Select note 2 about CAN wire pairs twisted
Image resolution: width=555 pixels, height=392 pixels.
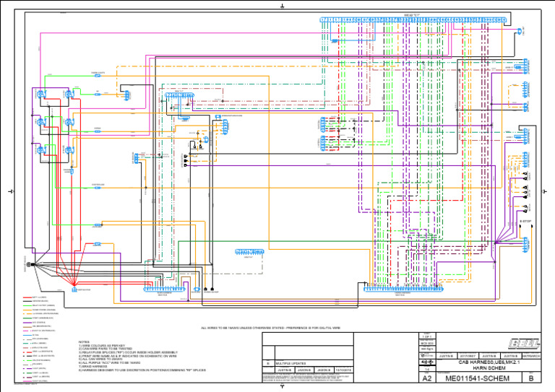(106, 349)
